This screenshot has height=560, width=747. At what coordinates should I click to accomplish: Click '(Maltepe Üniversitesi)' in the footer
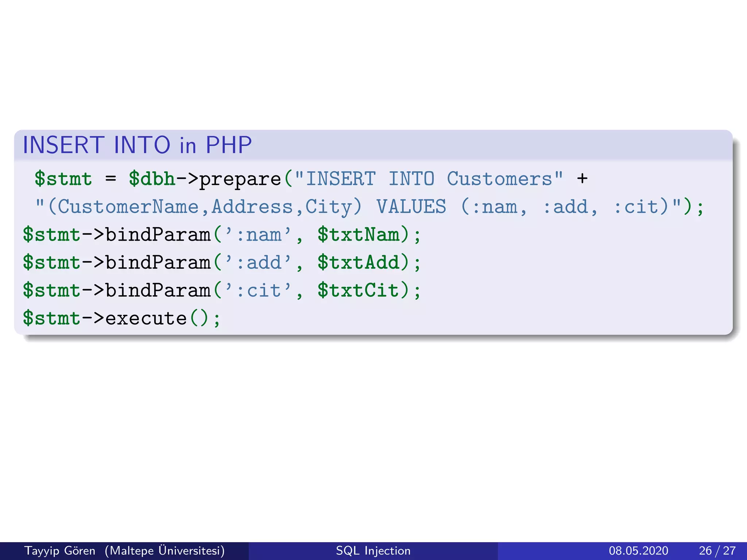165,551
